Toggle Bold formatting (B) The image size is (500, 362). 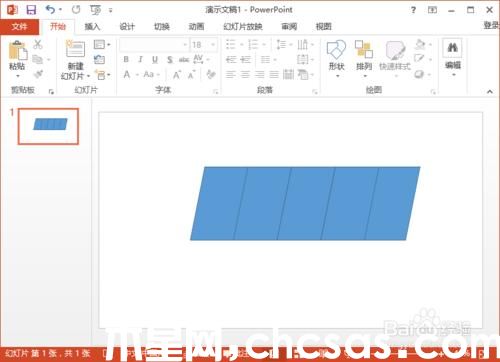[126, 60]
